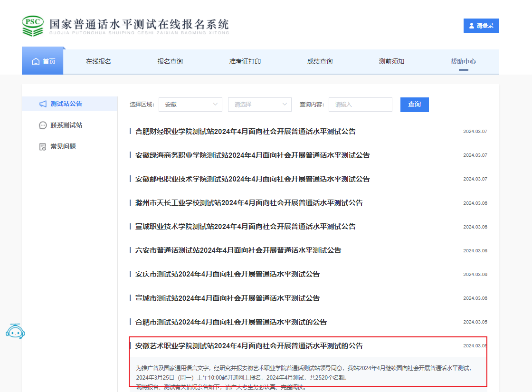Open 安徽绿海商务职业学院测试站 announcement
Image resolution: width=532 pixels, height=392 pixels.
tap(252, 155)
